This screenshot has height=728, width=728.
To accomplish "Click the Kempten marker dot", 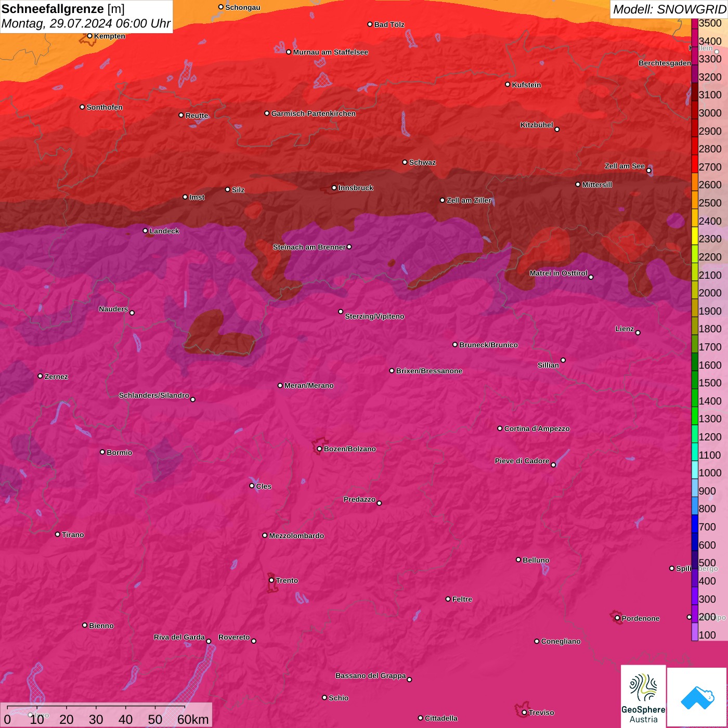I will click(x=89, y=36).
